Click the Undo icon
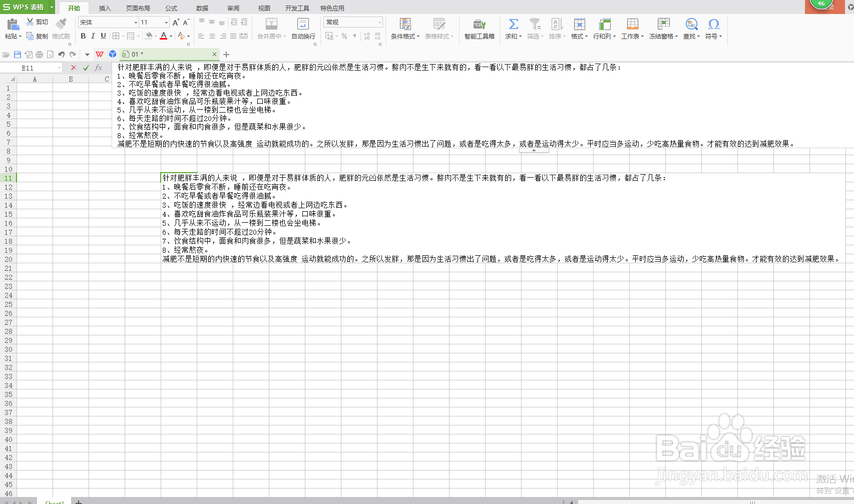The image size is (854, 504). (61, 54)
